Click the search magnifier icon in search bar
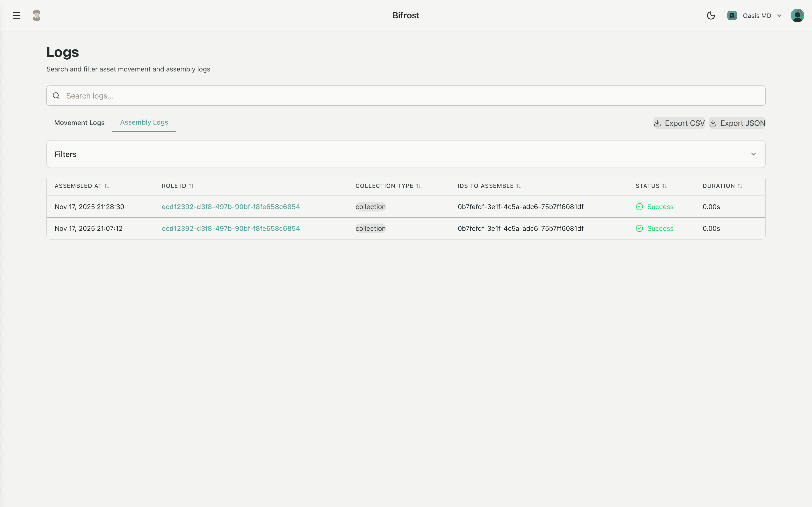Image resolution: width=812 pixels, height=507 pixels. [56, 96]
